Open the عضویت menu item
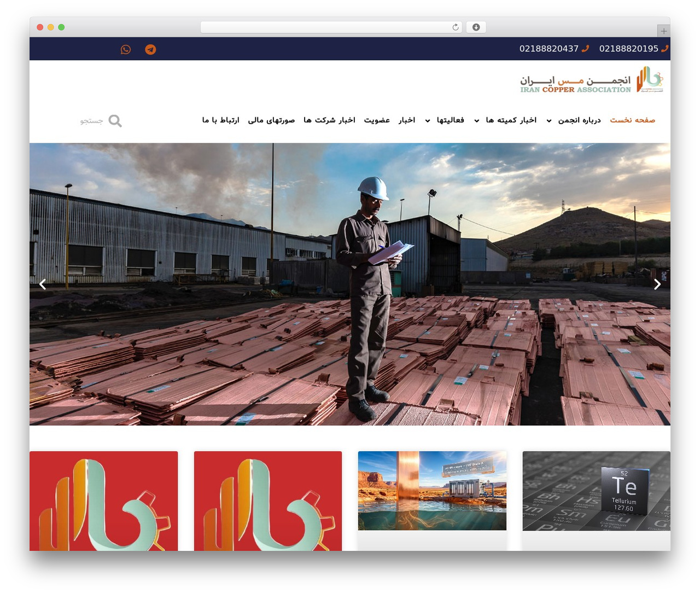The image size is (700, 593). pos(377,120)
